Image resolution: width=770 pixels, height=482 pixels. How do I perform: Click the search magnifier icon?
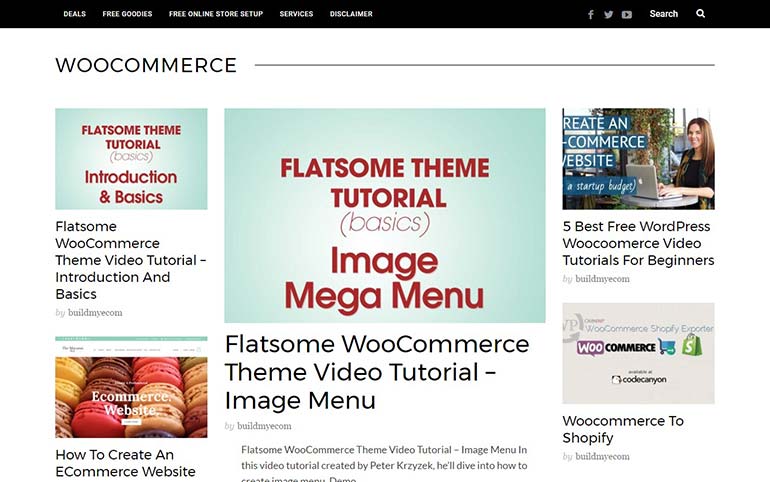tap(701, 14)
